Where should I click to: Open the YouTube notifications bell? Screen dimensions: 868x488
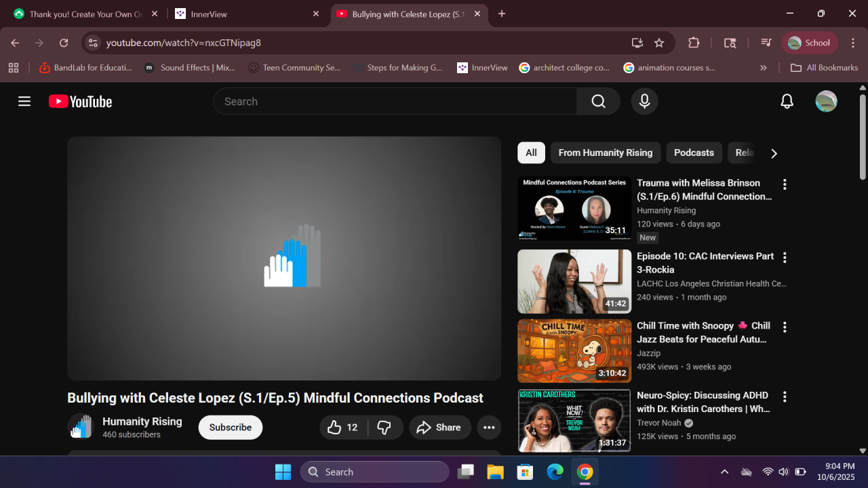pyautogui.click(x=787, y=102)
